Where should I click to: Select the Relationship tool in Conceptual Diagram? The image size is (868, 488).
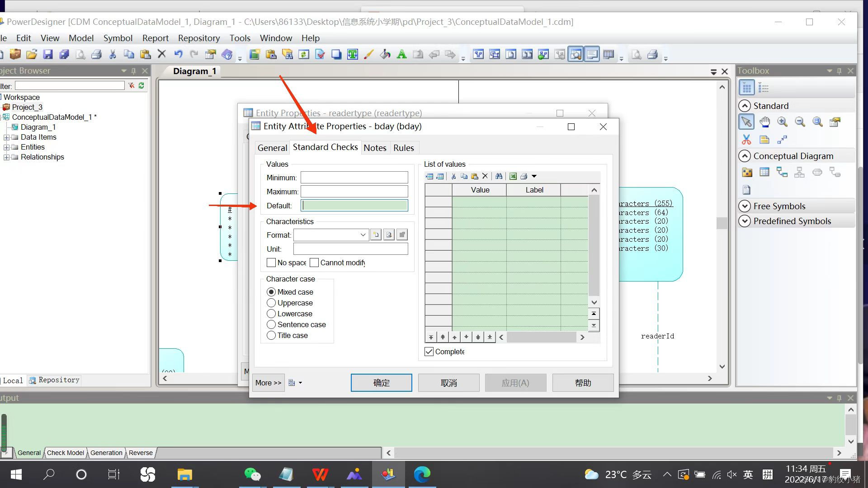[x=782, y=172]
